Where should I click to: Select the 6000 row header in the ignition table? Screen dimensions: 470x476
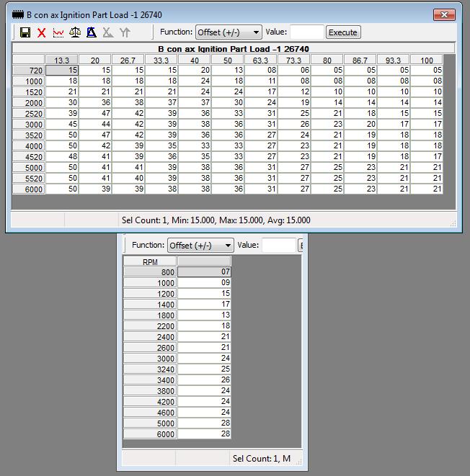click(29, 189)
